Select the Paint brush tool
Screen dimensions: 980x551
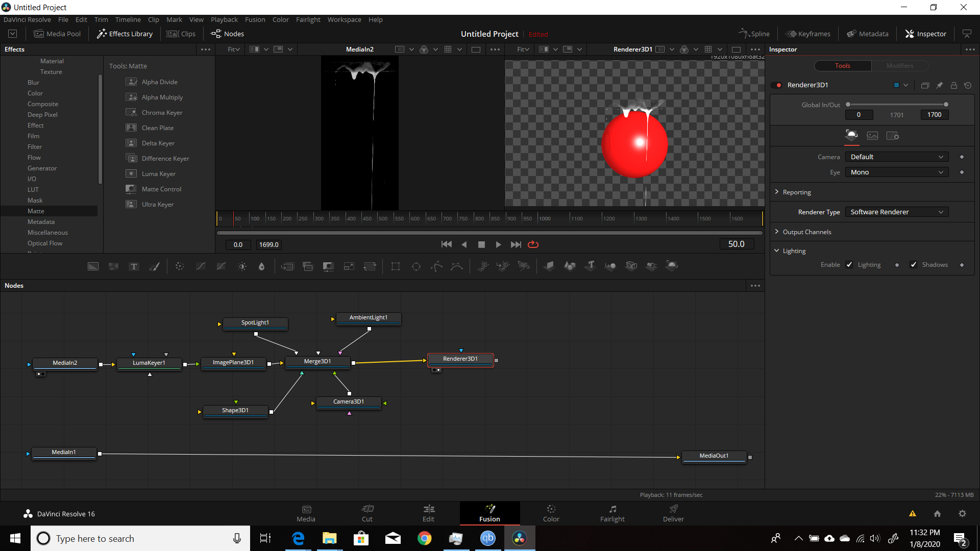click(154, 266)
